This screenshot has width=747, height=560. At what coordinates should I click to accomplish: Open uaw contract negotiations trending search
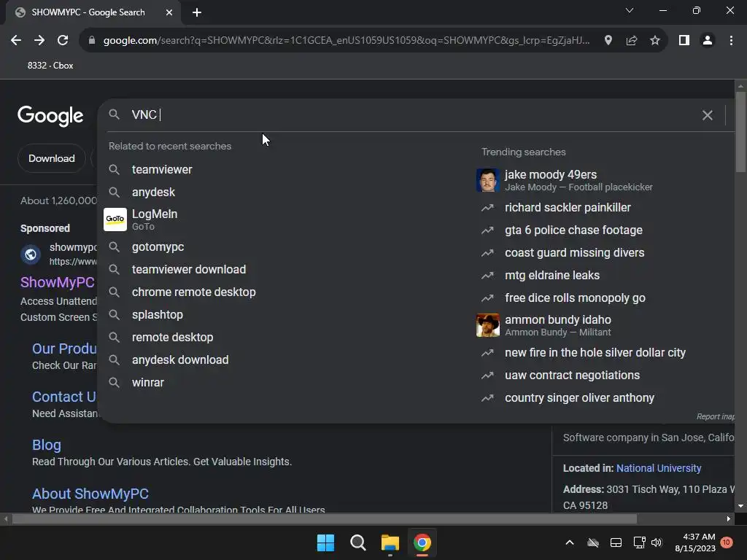(x=572, y=376)
